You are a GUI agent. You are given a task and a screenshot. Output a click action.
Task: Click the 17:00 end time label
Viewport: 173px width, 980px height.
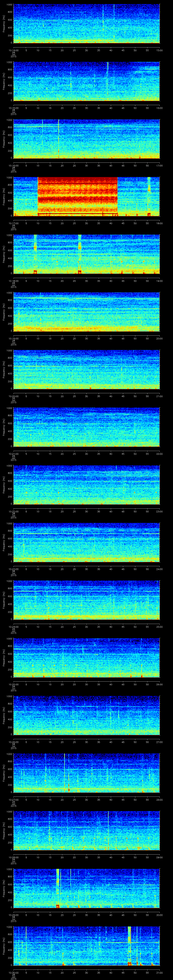click(160, 166)
